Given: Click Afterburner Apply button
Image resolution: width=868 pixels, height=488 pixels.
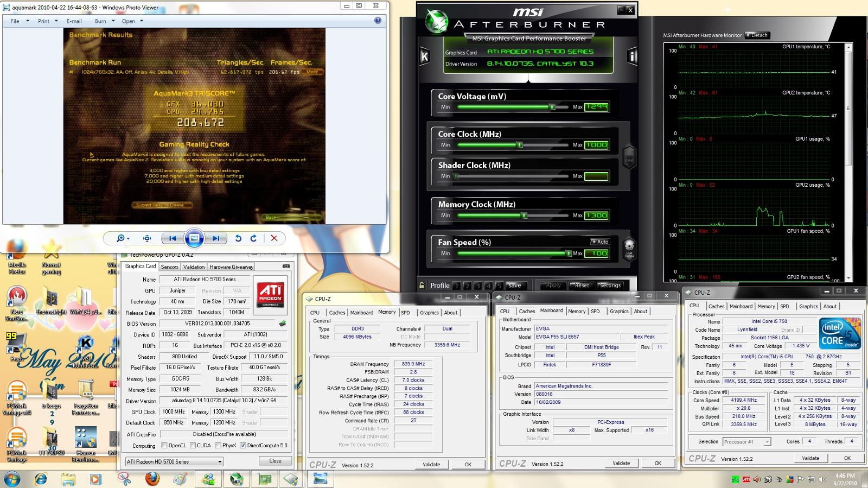Looking at the screenshot, I should coord(553,286).
